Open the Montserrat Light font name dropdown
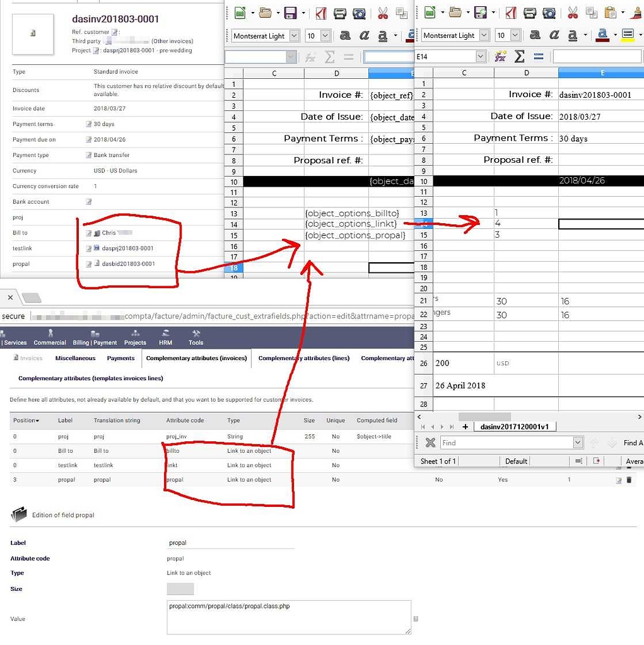644x645 pixels. pos(485,34)
